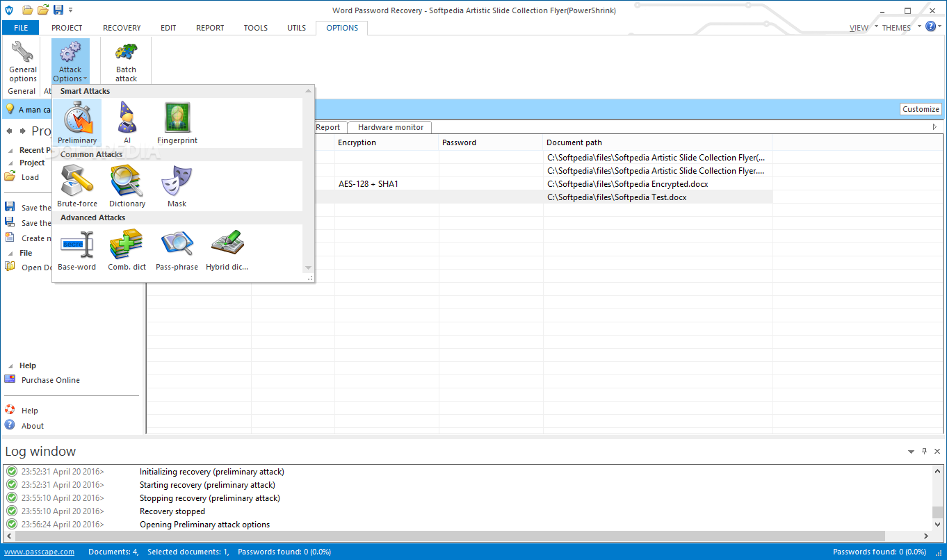Viewport: 947px width, 560px height.
Task: Switch to the Hardware monitor tab
Action: click(391, 127)
